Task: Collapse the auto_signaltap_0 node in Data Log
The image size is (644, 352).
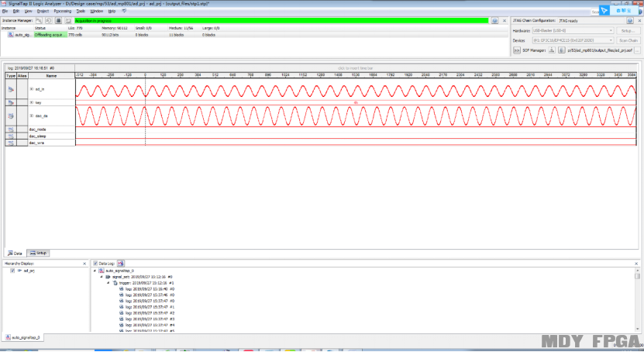Action: coord(95,271)
